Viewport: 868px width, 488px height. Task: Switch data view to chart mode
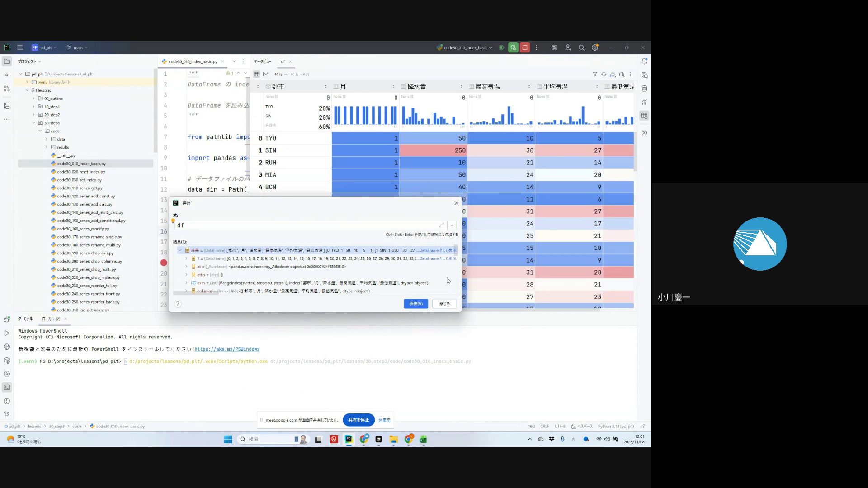point(266,74)
